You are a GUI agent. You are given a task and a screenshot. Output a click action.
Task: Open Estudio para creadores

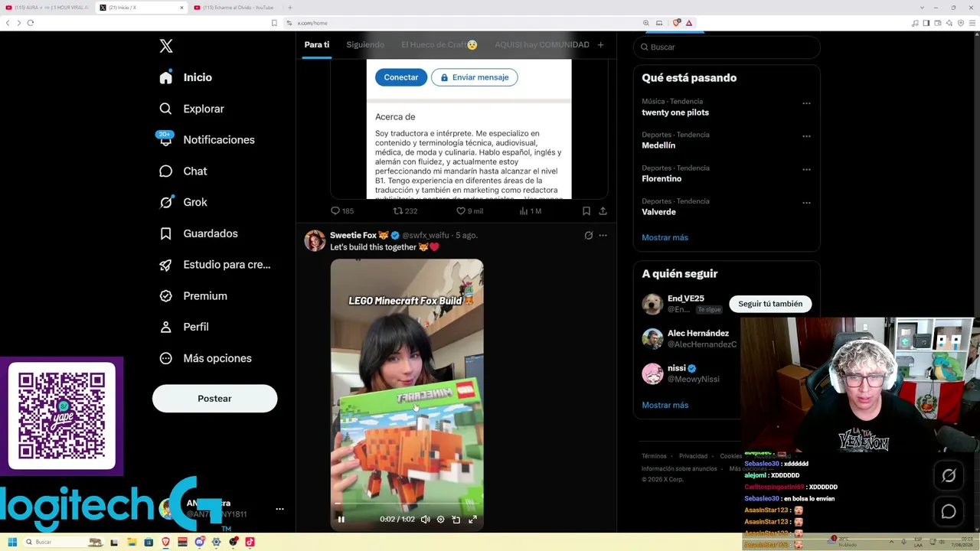pyautogui.click(x=214, y=265)
